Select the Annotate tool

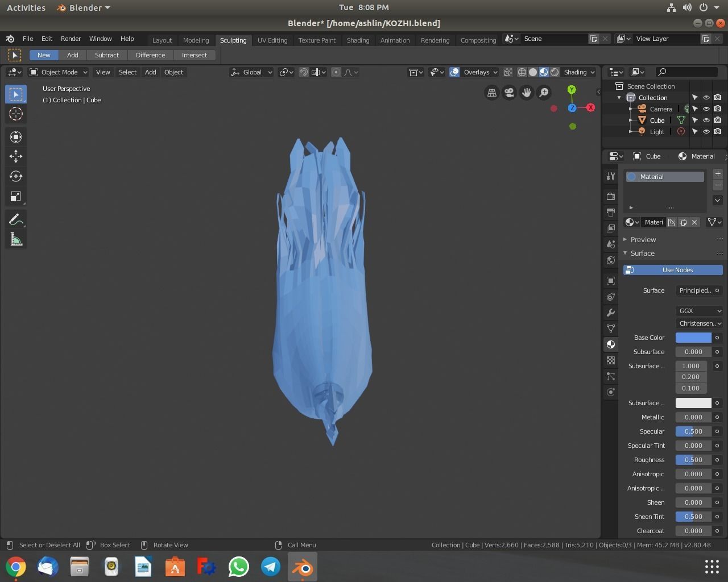[x=16, y=220]
